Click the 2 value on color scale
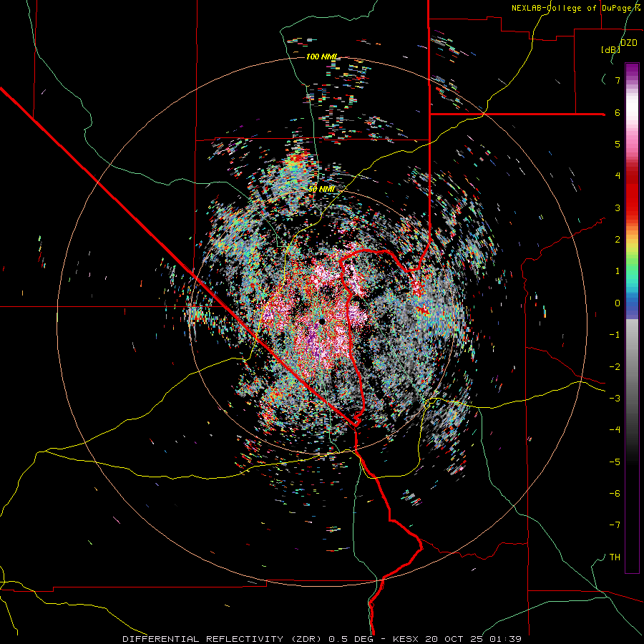 coord(618,240)
